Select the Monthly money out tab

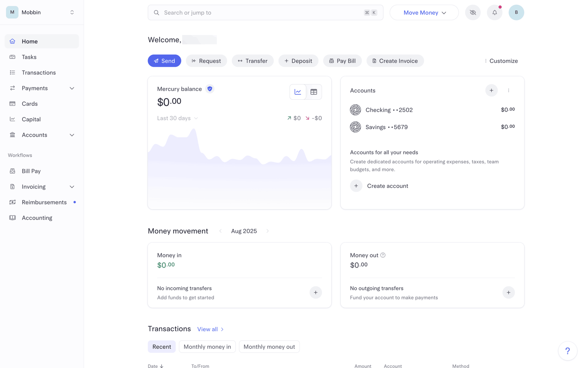click(269, 347)
